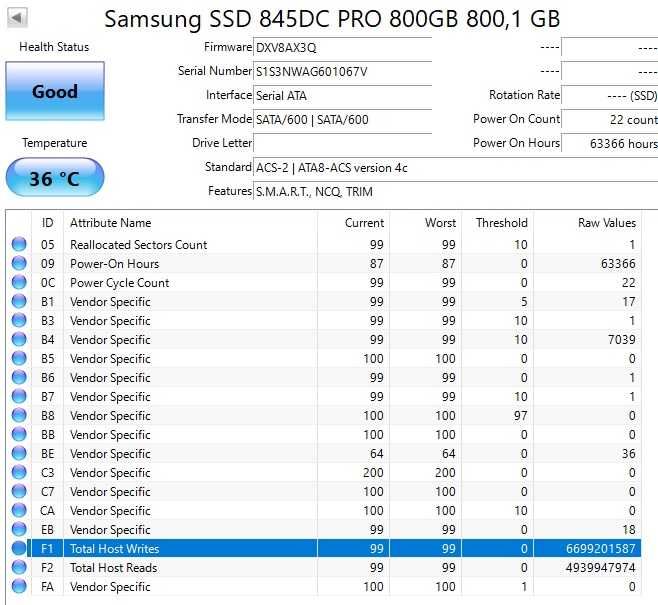Select the Firmware field DXV8AX3Q
The image size is (658, 605).
click(x=342, y=47)
